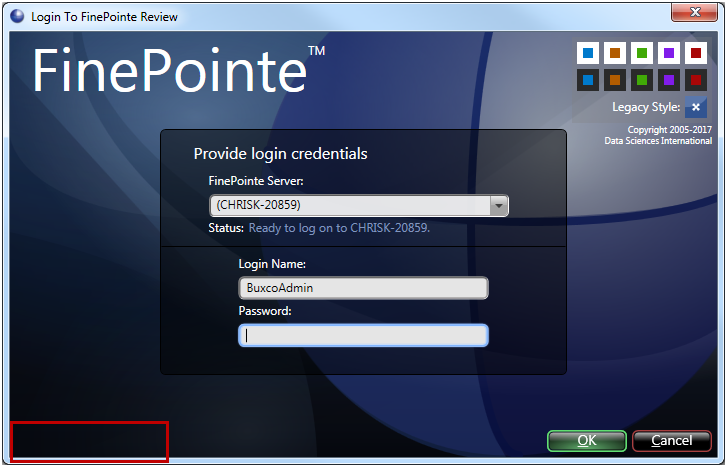Click the Legacy Style label
Screen dimensions: 725x465
click(646, 107)
